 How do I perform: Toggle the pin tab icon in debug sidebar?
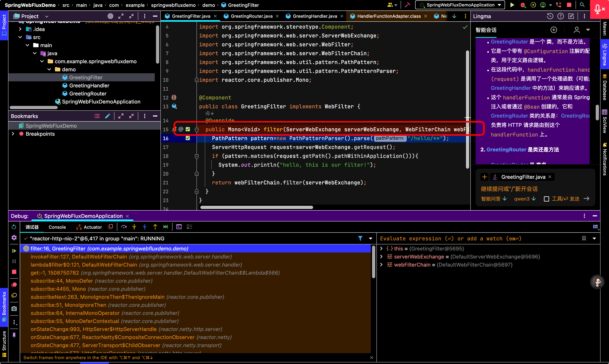(14, 335)
